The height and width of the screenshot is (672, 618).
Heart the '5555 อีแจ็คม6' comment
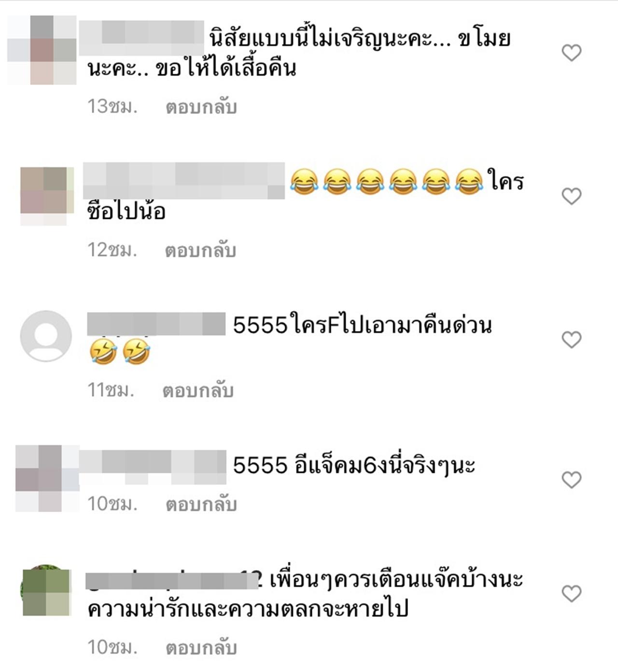(572, 480)
